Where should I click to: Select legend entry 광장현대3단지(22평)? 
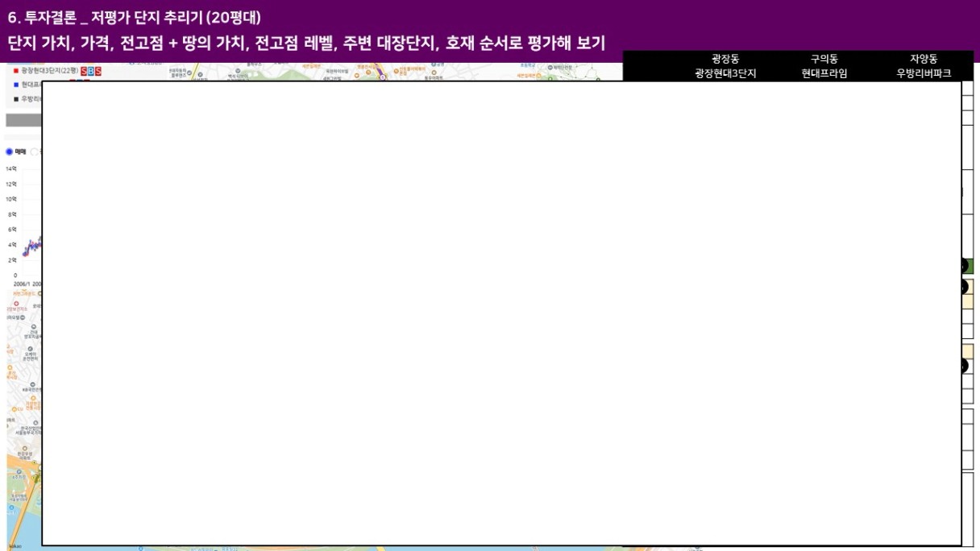50,71
